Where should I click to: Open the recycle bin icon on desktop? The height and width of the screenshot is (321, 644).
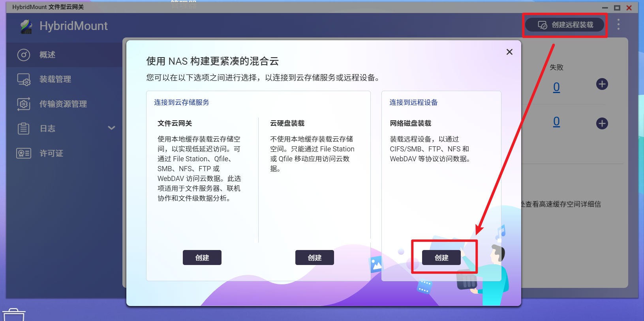(x=14, y=315)
